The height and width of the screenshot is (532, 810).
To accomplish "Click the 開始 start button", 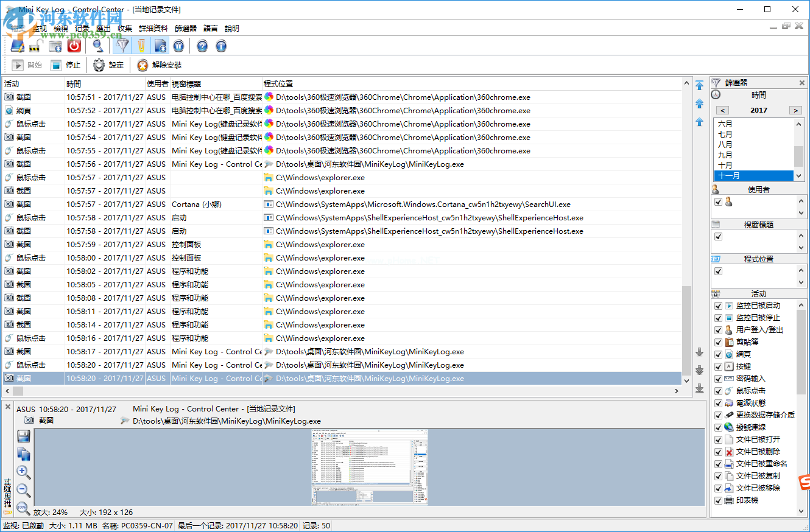I will (x=27, y=65).
